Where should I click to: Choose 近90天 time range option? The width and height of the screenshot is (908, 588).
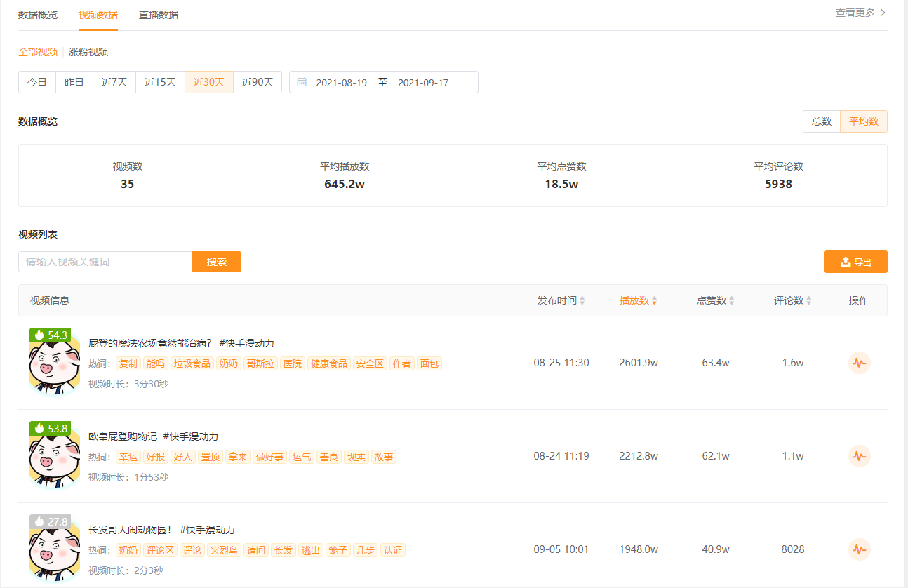(258, 82)
